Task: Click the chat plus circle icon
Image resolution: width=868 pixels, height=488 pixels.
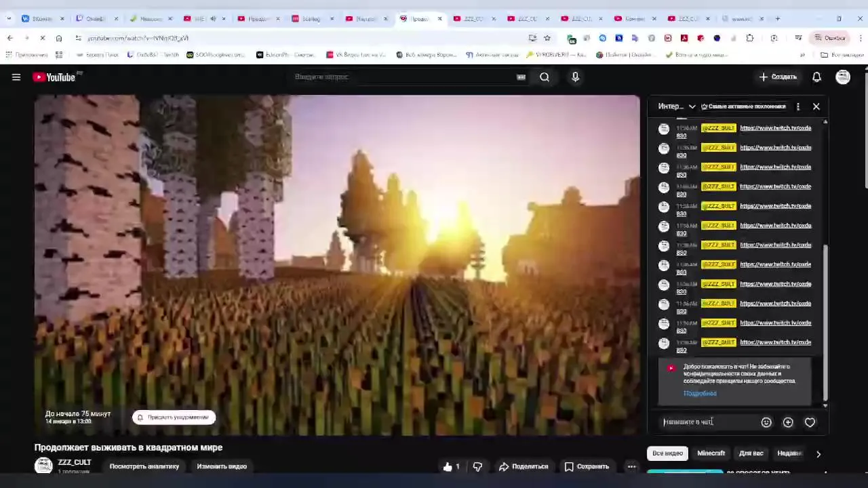Action: coord(788,422)
